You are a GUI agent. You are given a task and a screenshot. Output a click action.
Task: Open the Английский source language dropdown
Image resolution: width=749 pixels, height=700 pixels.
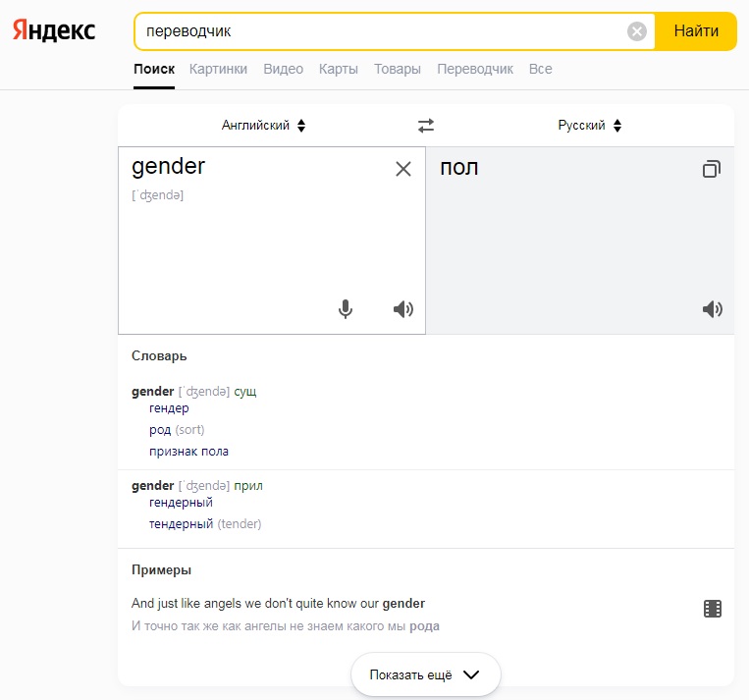click(263, 126)
